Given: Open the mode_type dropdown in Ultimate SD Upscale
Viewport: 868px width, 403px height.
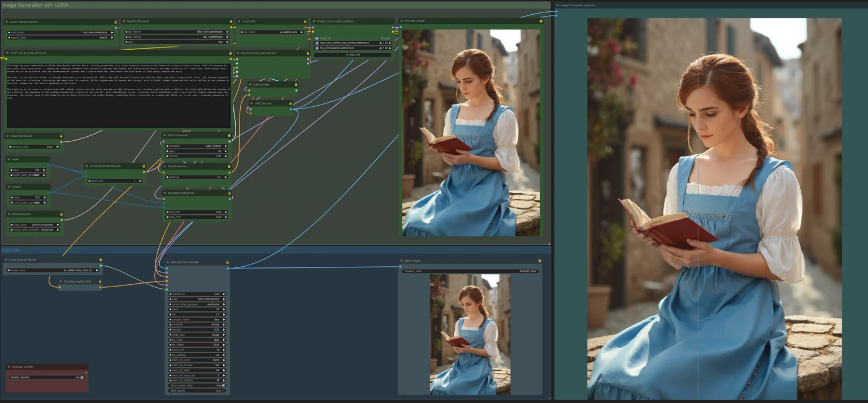Looking at the screenshot, I should (197, 335).
